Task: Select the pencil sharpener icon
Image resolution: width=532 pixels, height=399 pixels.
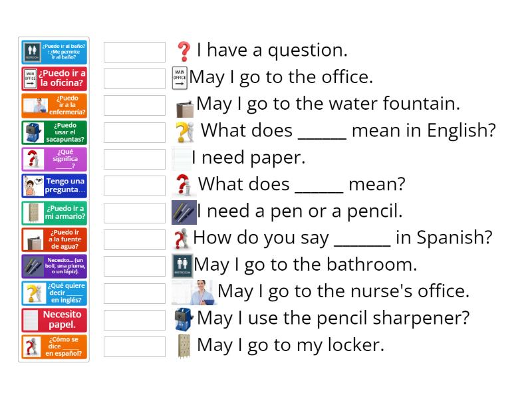Action: (x=181, y=318)
